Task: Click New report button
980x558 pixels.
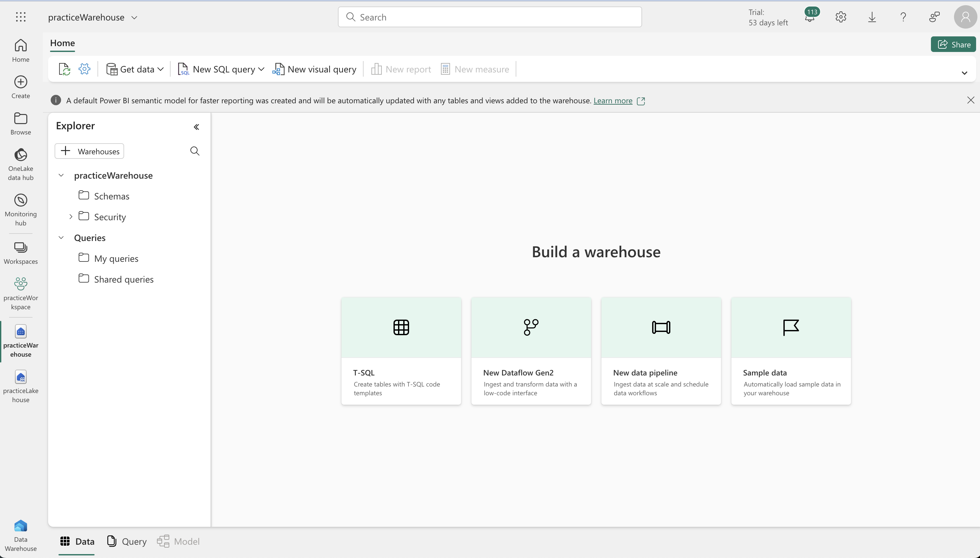Action: 401,69
